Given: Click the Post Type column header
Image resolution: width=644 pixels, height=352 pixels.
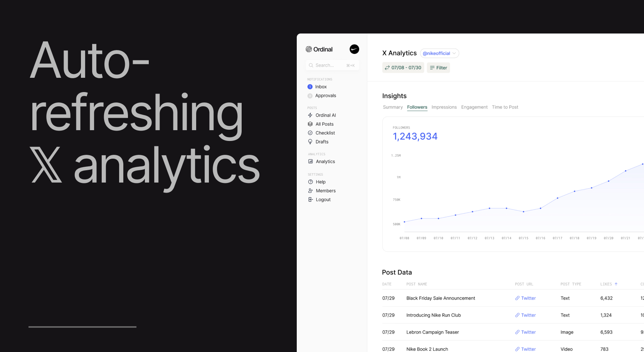Looking at the screenshot, I should point(571,284).
